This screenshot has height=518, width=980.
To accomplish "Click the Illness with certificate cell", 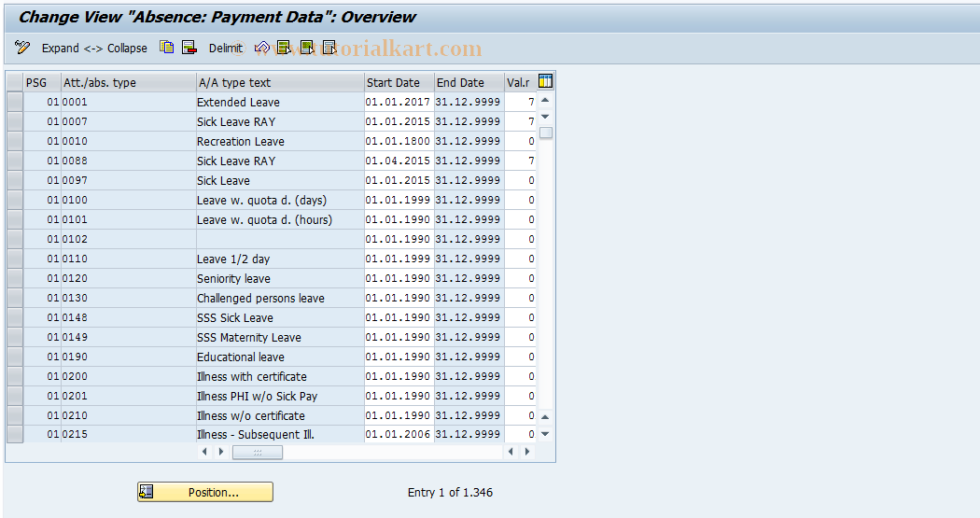I will point(280,376).
